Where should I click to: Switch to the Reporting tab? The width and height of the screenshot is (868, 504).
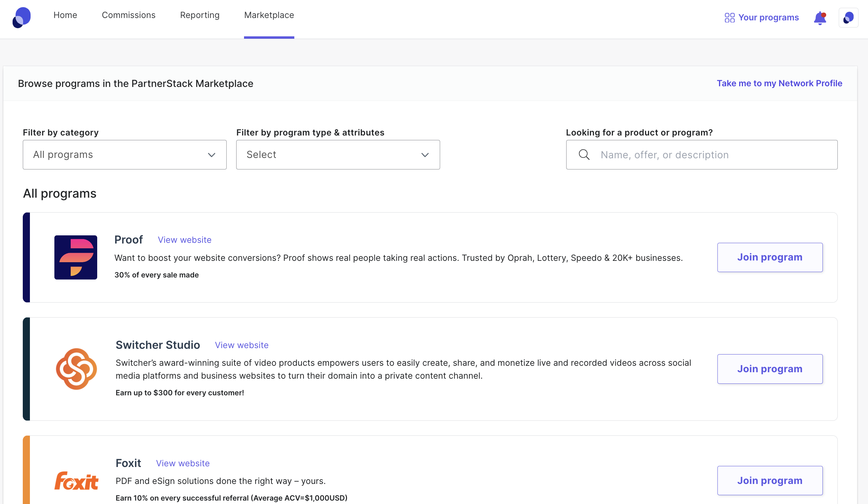(200, 15)
